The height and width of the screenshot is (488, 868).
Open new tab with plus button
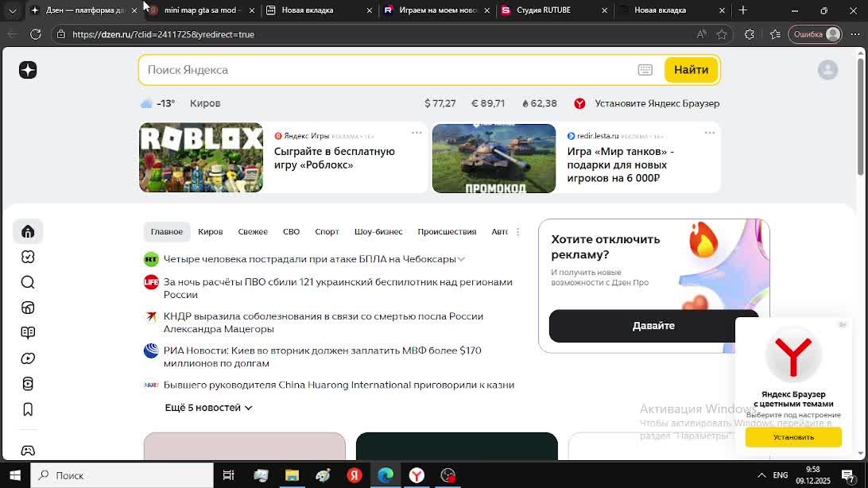coord(743,10)
